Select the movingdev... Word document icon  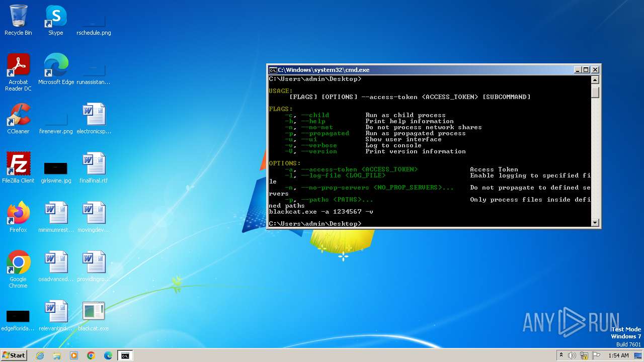pyautogui.click(x=94, y=217)
